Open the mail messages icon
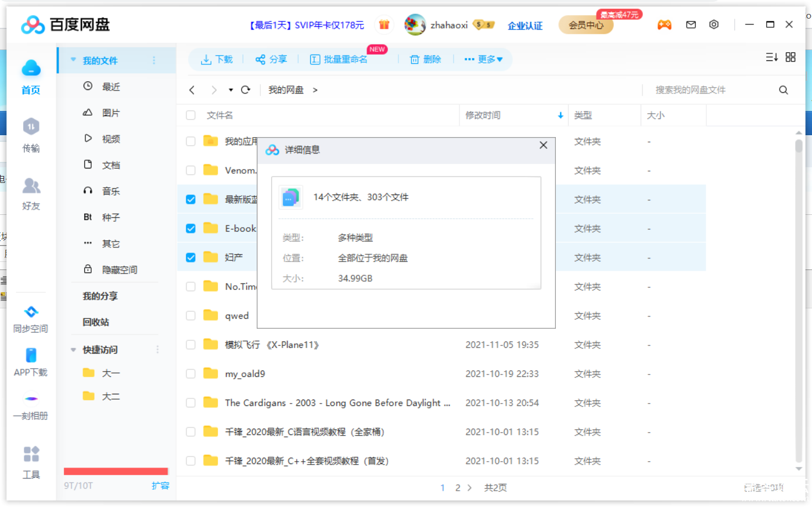Screen dimensions: 812x507 (691, 24)
